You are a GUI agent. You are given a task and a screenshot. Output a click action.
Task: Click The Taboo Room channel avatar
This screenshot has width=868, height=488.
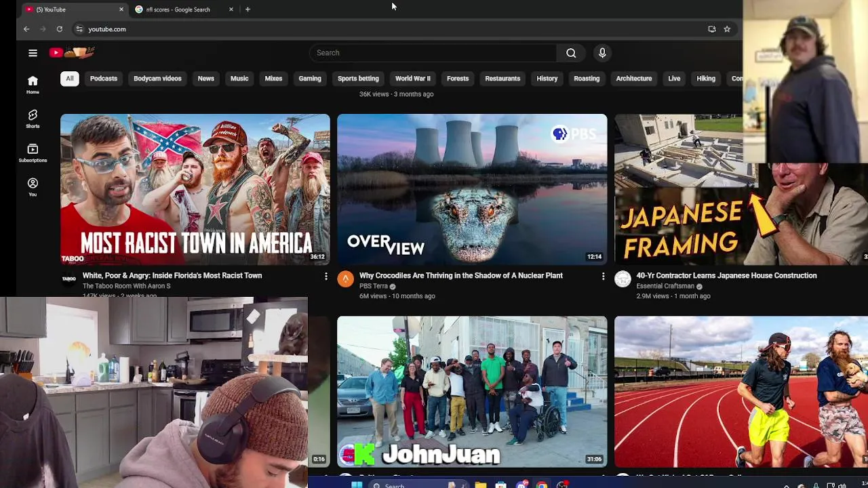(x=69, y=279)
